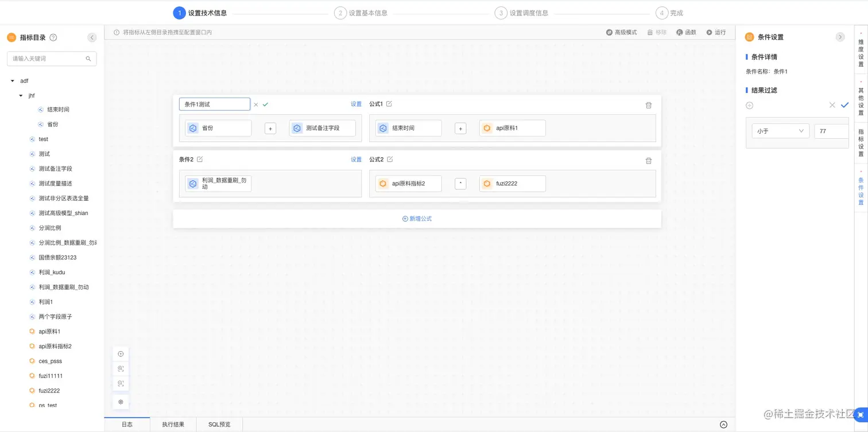Confirm the 条件1测试 name edit

click(x=265, y=104)
